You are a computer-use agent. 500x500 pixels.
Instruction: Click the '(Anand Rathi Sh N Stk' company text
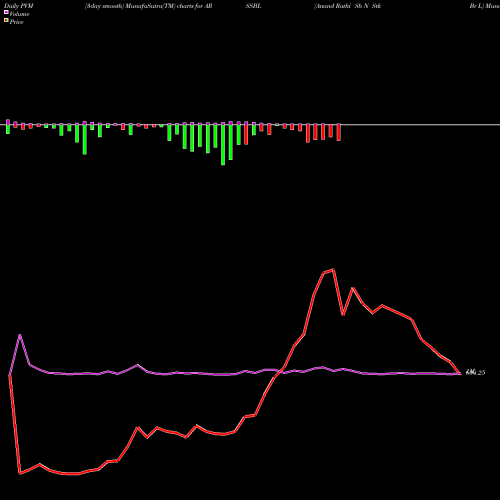click(347, 6)
